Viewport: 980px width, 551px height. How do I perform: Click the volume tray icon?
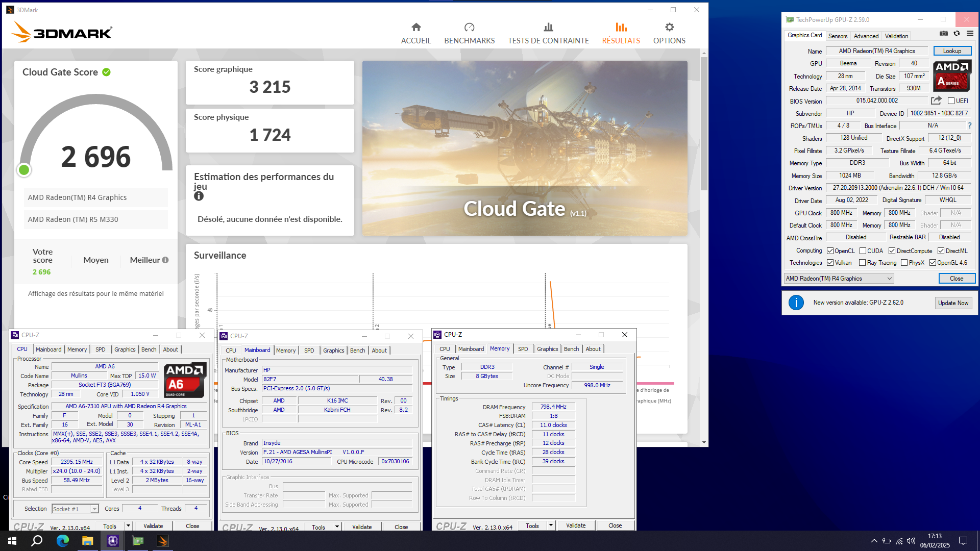(x=911, y=541)
